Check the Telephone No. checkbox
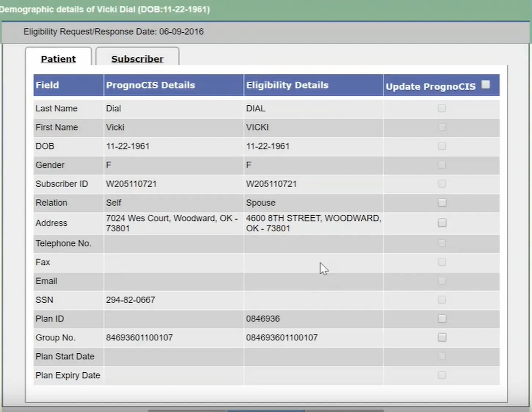 click(442, 243)
